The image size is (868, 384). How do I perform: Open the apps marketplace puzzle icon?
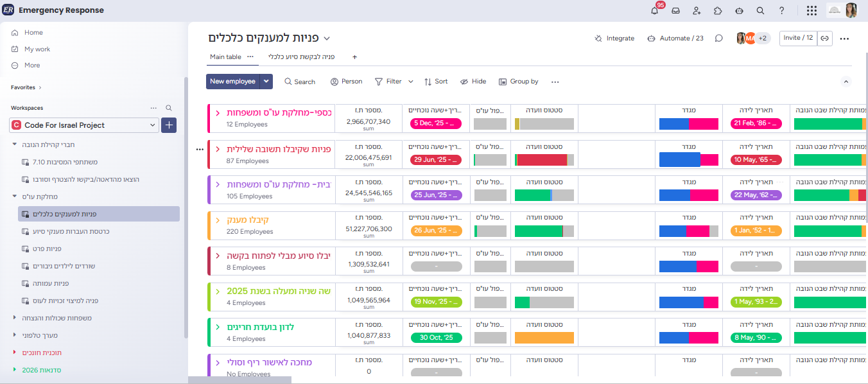coord(718,11)
